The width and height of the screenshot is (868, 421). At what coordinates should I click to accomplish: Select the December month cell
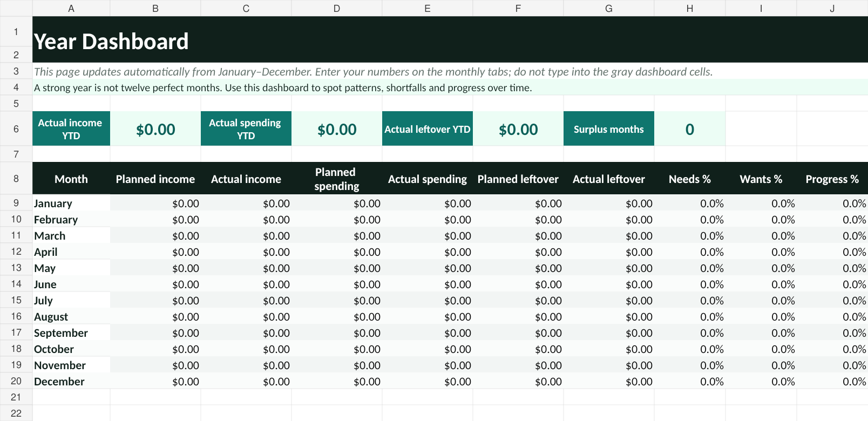pyautogui.click(x=71, y=381)
